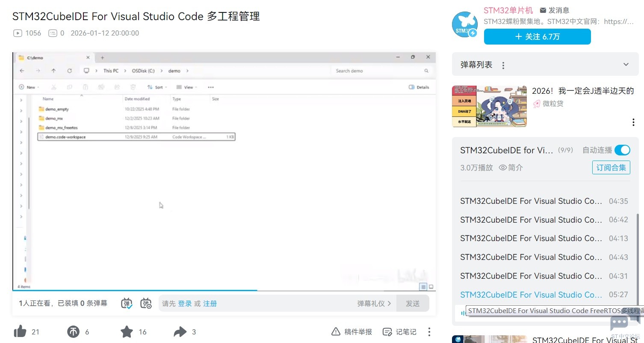Click the 'Search demo' box in File Explorer
Viewport: 644px width, 343px height.
click(x=381, y=71)
